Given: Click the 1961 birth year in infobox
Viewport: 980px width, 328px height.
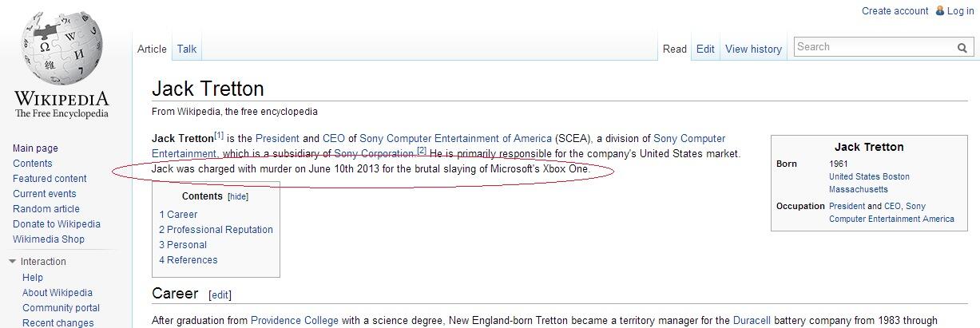Looking at the screenshot, I should click(x=839, y=164).
